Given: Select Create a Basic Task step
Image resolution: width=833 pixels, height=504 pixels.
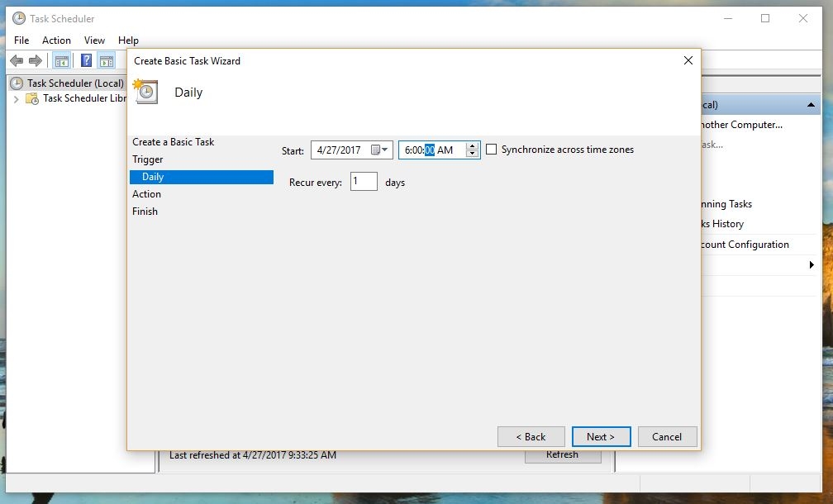Looking at the screenshot, I should [x=174, y=142].
